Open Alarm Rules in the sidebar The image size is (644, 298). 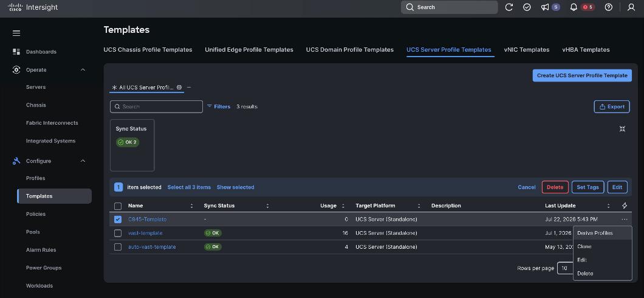(41, 250)
